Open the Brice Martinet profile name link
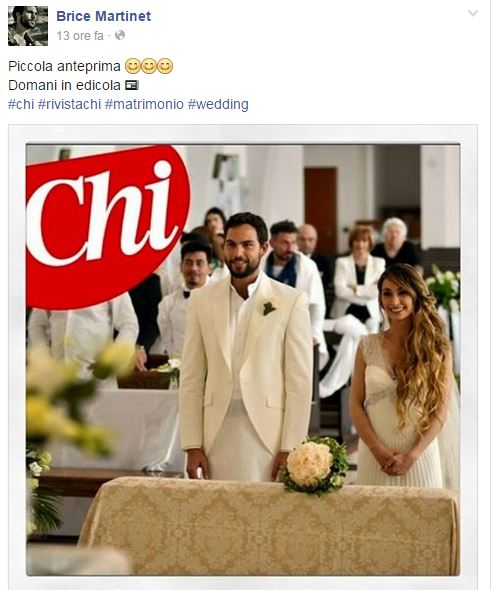The height and width of the screenshot is (590, 491). (103, 16)
